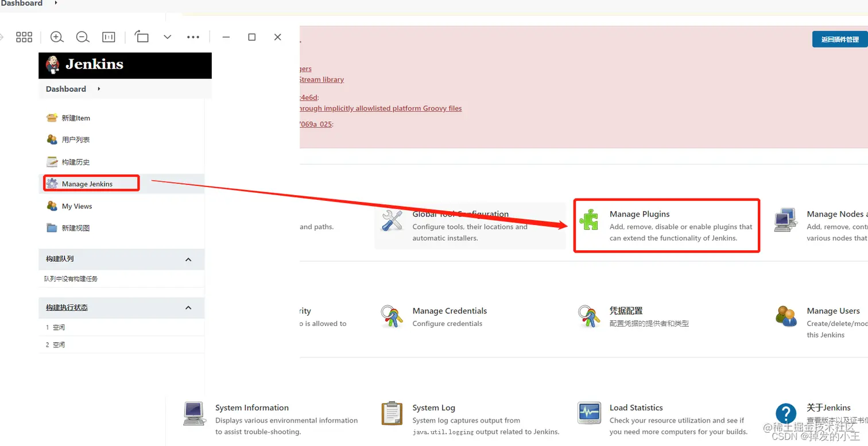Click Dashboard breadcrumb in background page header
The height and width of the screenshot is (446, 868).
click(22, 3)
